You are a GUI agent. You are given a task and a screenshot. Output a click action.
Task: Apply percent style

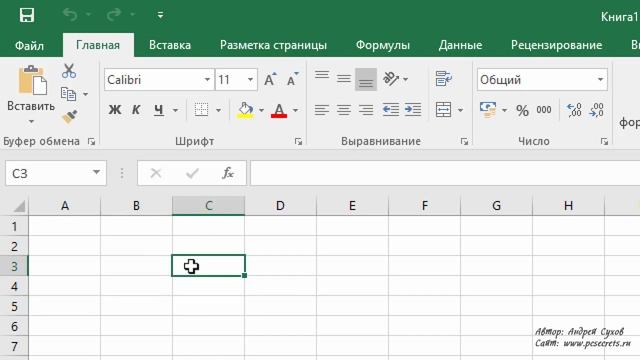coord(522,110)
